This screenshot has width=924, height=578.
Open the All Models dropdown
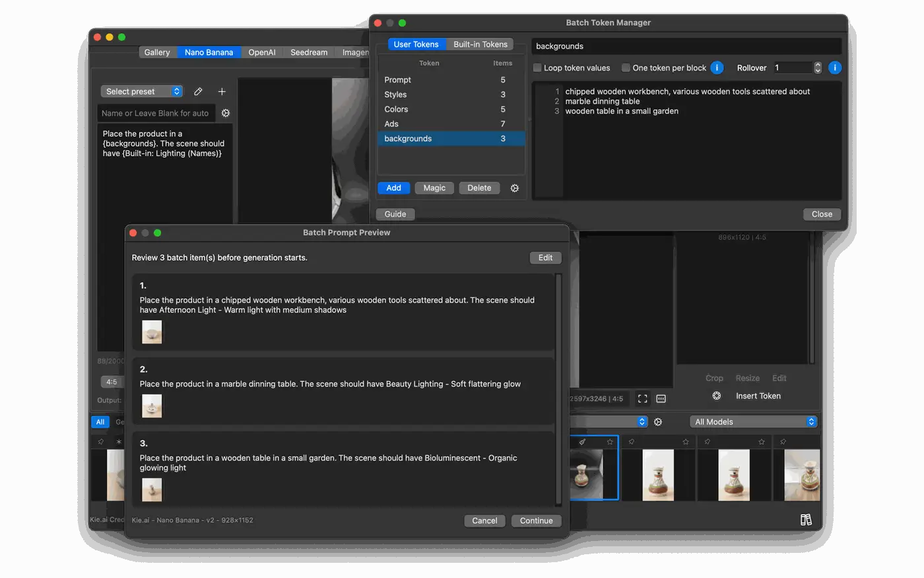tap(754, 422)
